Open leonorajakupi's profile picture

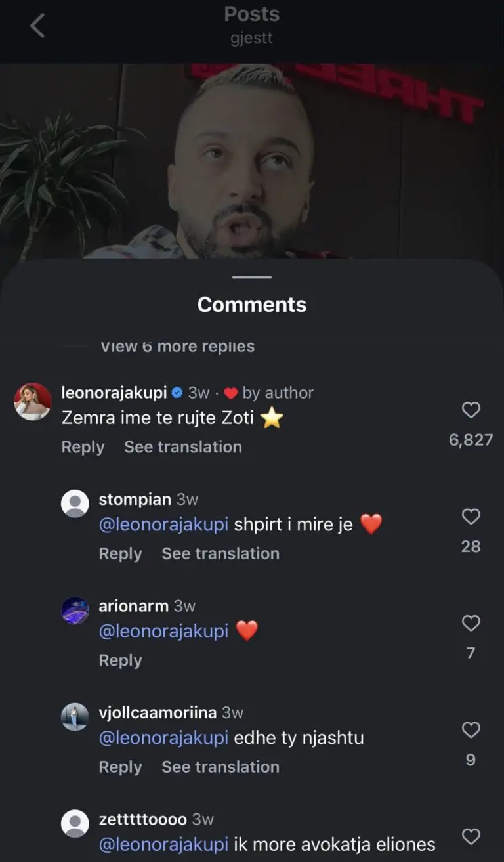coord(33,401)
